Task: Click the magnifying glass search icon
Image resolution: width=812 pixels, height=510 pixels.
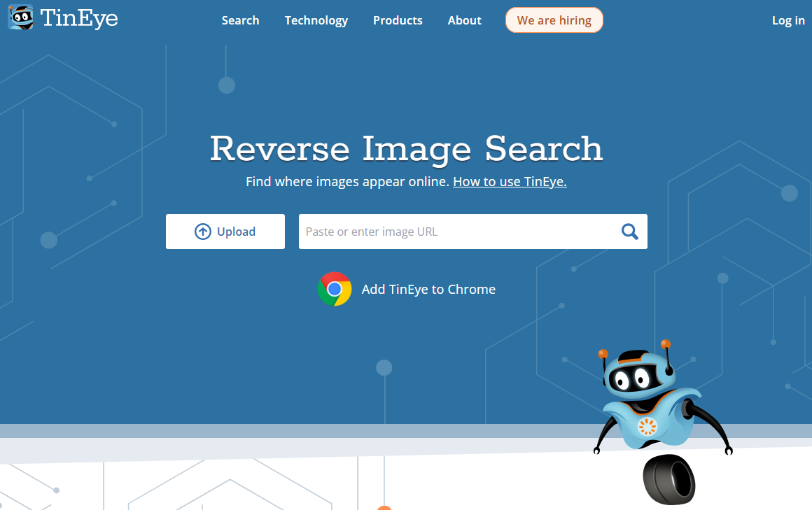Action: tap(630, 232)
